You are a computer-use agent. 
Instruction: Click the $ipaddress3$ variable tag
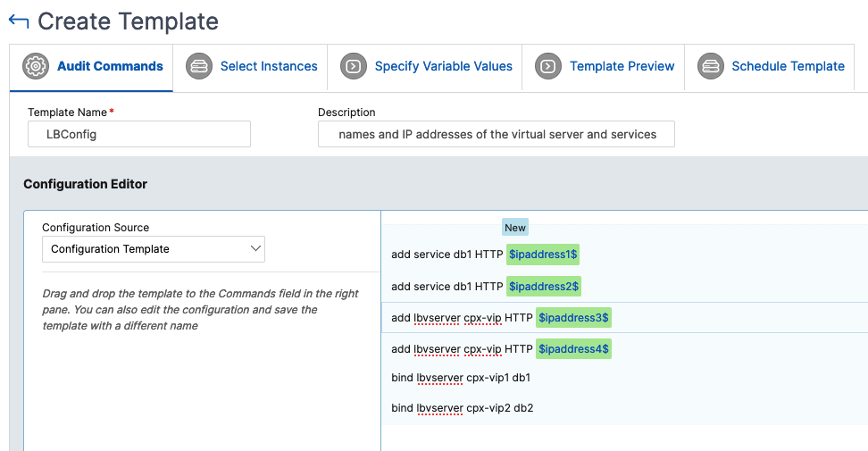(573, 318)
